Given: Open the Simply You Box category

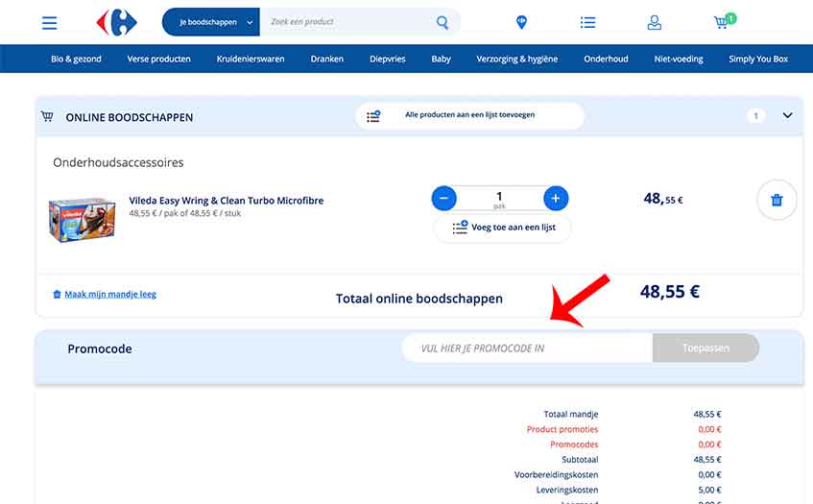Looking at the screenshot, I should [758, 59].
